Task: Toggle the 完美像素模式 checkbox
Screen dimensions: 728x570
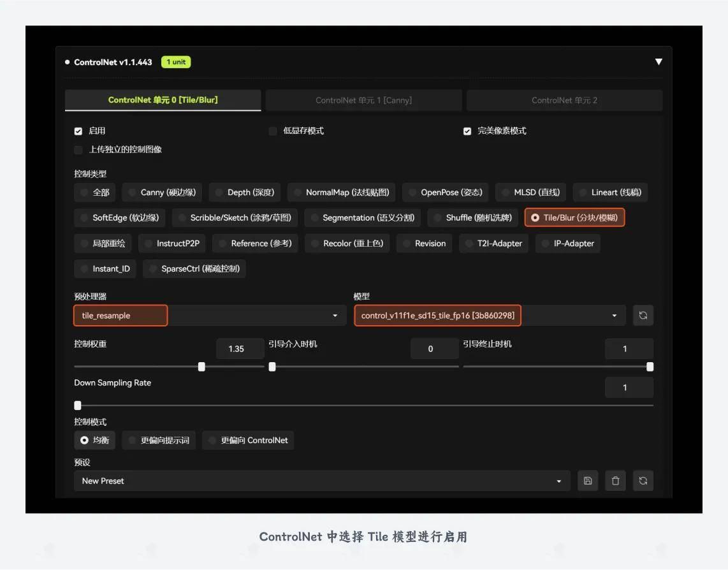Action: tap(467, 131)
